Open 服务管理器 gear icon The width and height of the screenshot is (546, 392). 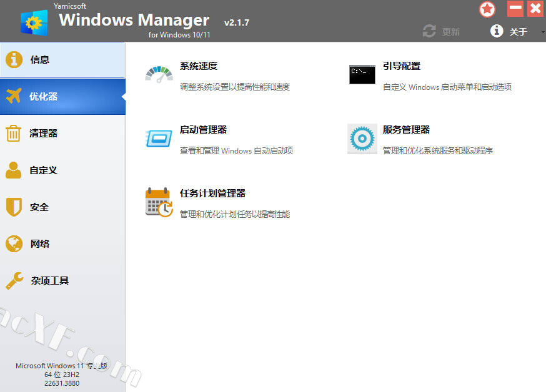tap(362, 139)
